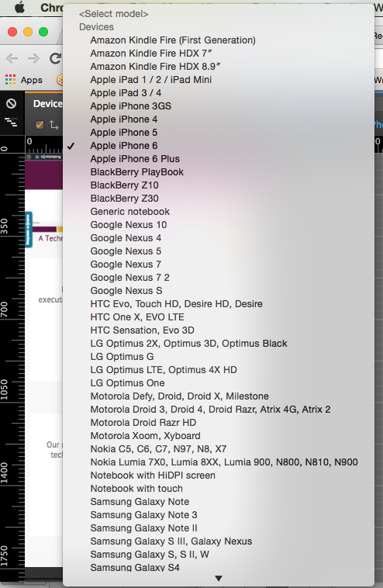Choose the <Select model> entry
The image size is (383, 588).
point(219,14)
